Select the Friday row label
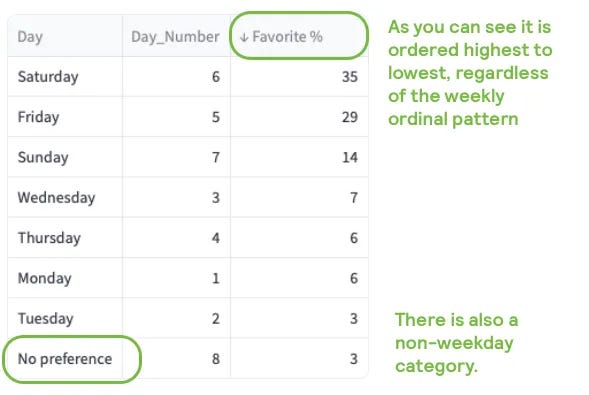 (38, 117)
